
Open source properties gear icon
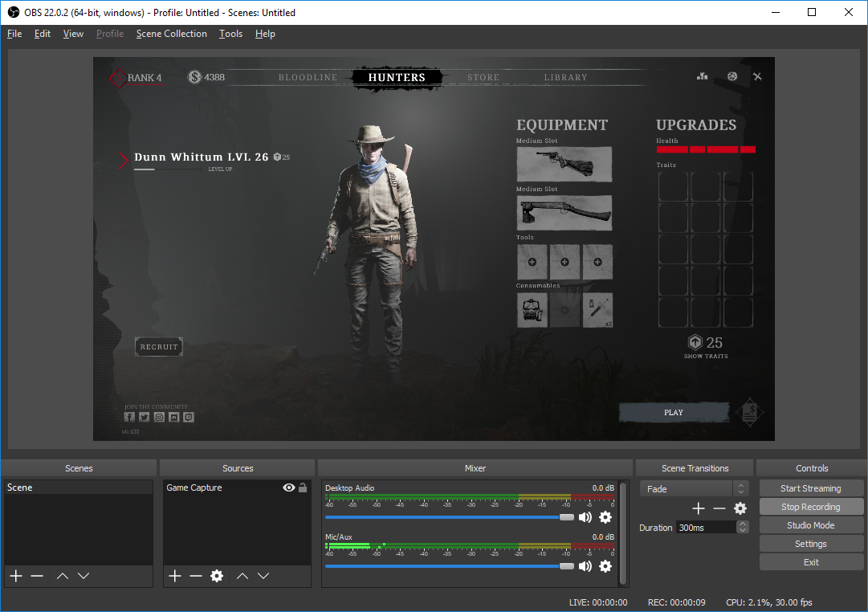[x=216, y=576]
